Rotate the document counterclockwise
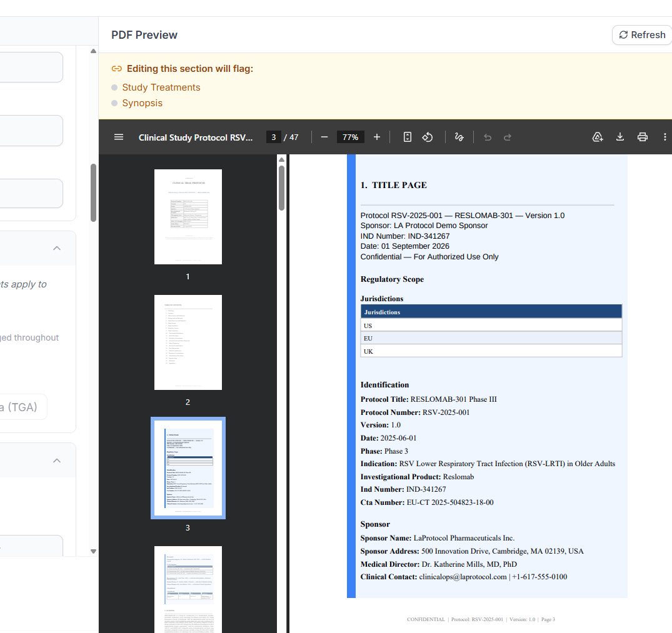 428,137
